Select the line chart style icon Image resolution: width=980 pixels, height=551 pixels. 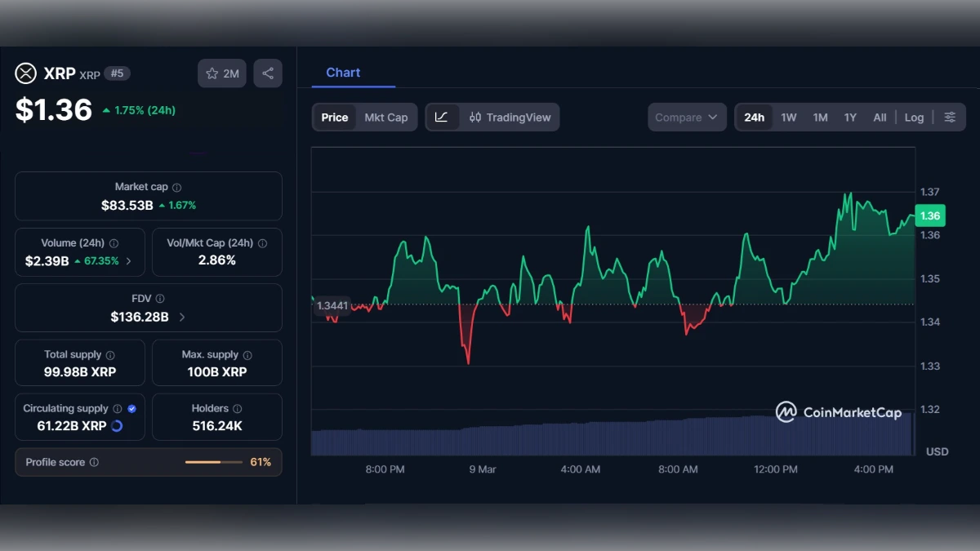(442, 117)
